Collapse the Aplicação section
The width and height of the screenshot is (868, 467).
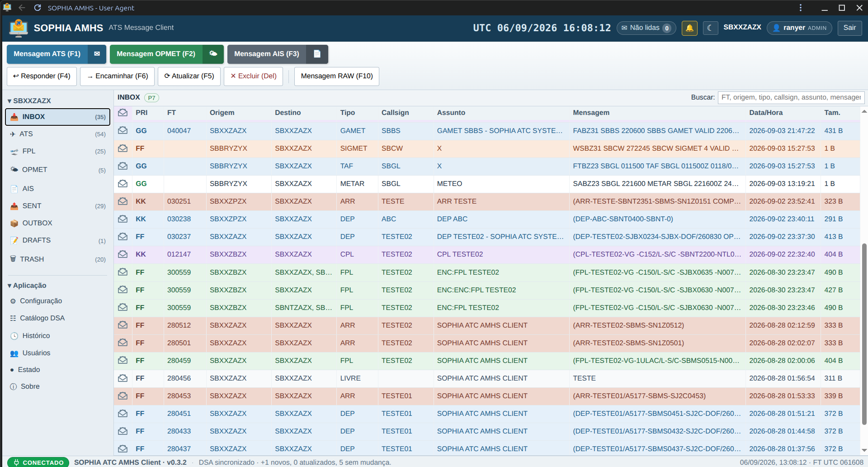point(27,285)
